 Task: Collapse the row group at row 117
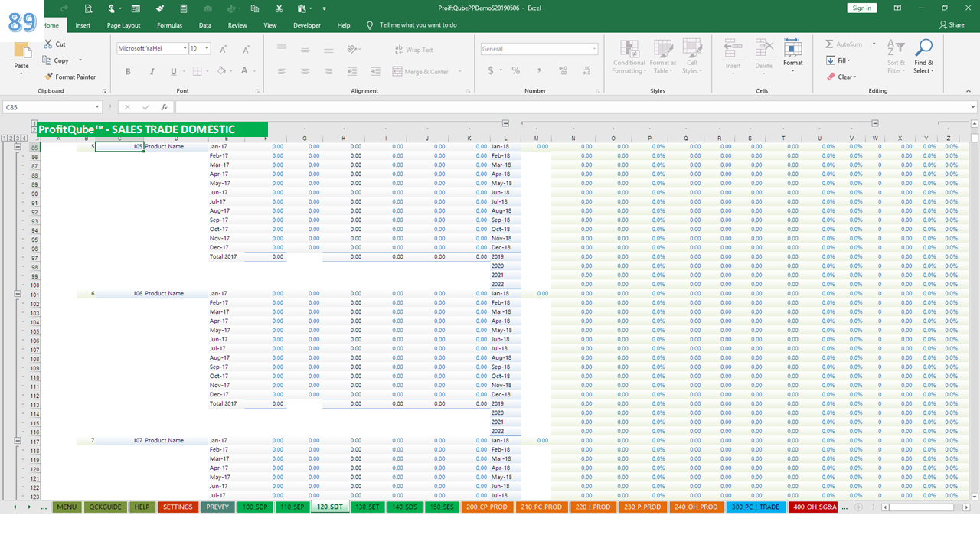(x=18, y=440)
